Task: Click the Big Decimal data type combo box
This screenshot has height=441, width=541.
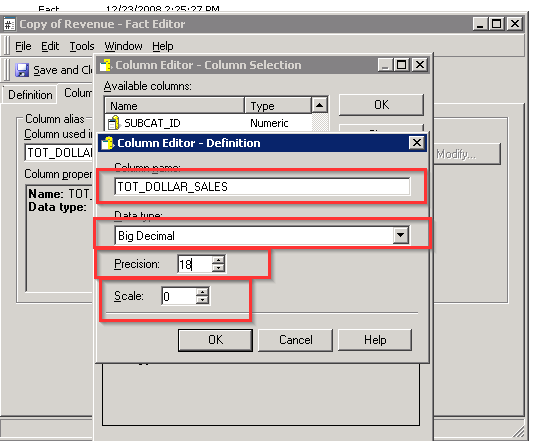Action: point(262,235)
